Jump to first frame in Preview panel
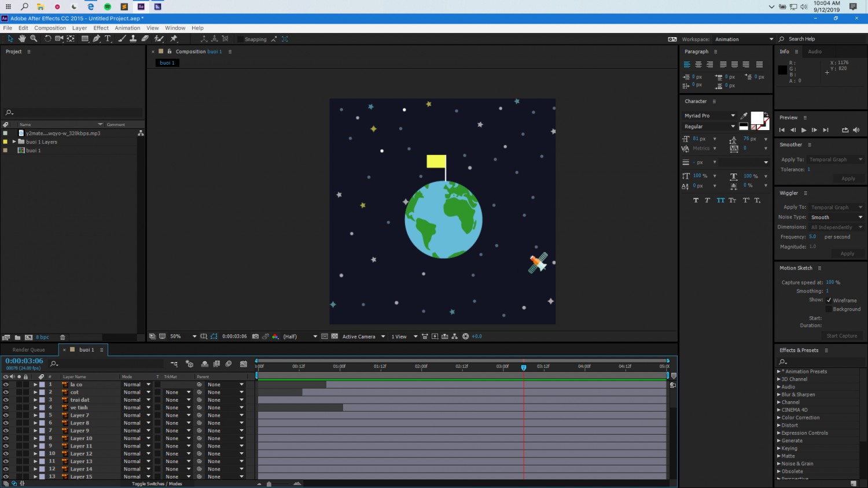The width and height of the screenshot is (868, 488). (782, 130)
